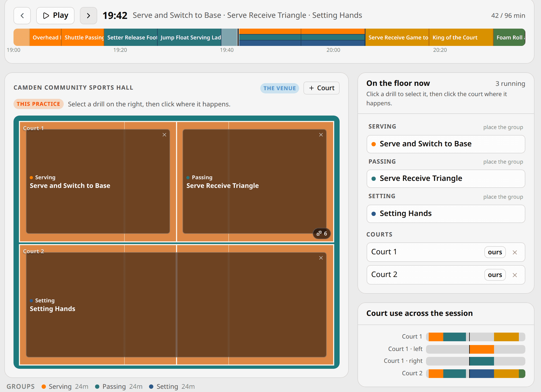Select Overhead block in the timeline
The height and width of the screenshot is (392, 541).
coord(45,37)
